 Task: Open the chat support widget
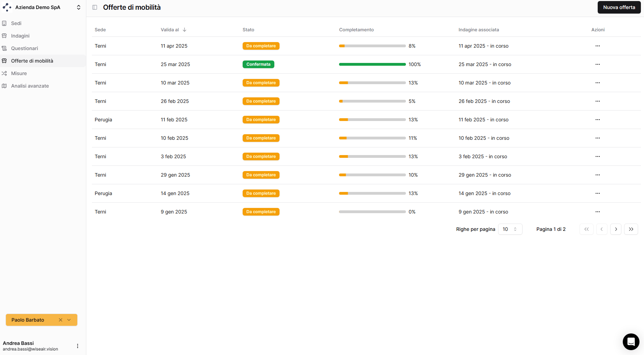pyautogui.click(x=631, y=342)
